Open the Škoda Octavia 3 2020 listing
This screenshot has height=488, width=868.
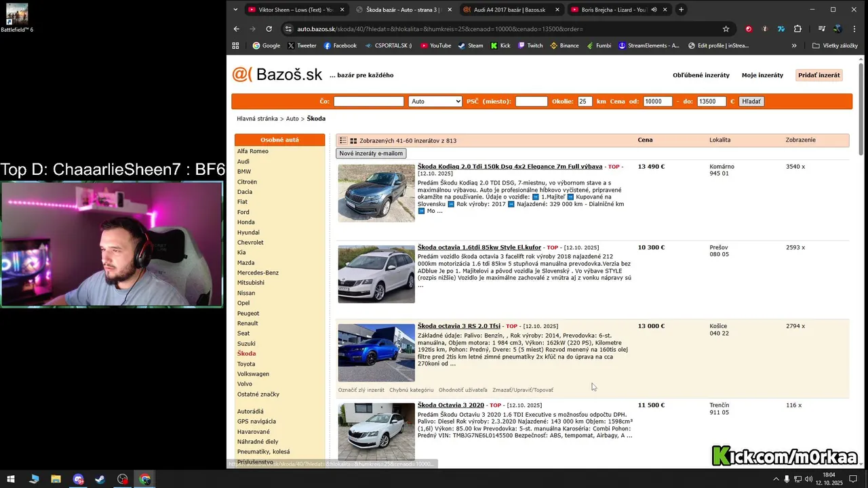click(x=451, y=405)
